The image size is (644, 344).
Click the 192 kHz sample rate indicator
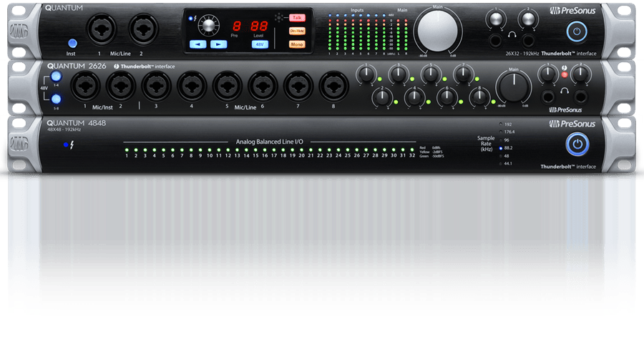point(501,124)
